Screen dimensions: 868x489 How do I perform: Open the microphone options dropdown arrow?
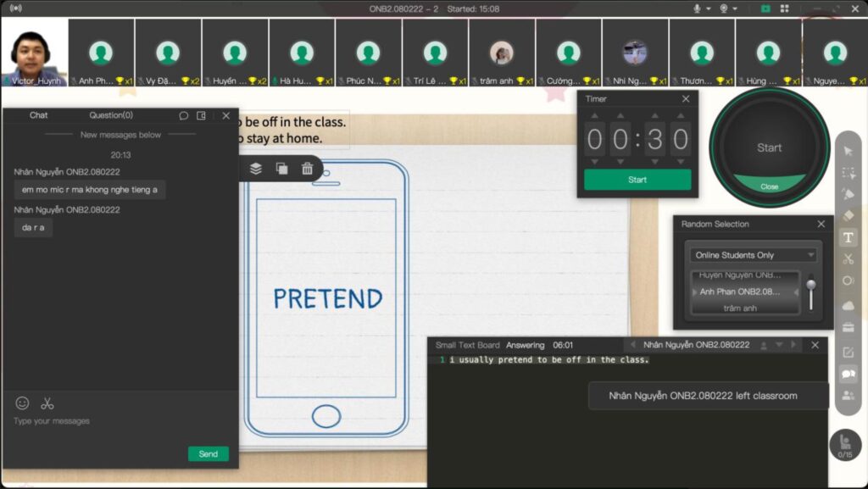tap(709, 8)
